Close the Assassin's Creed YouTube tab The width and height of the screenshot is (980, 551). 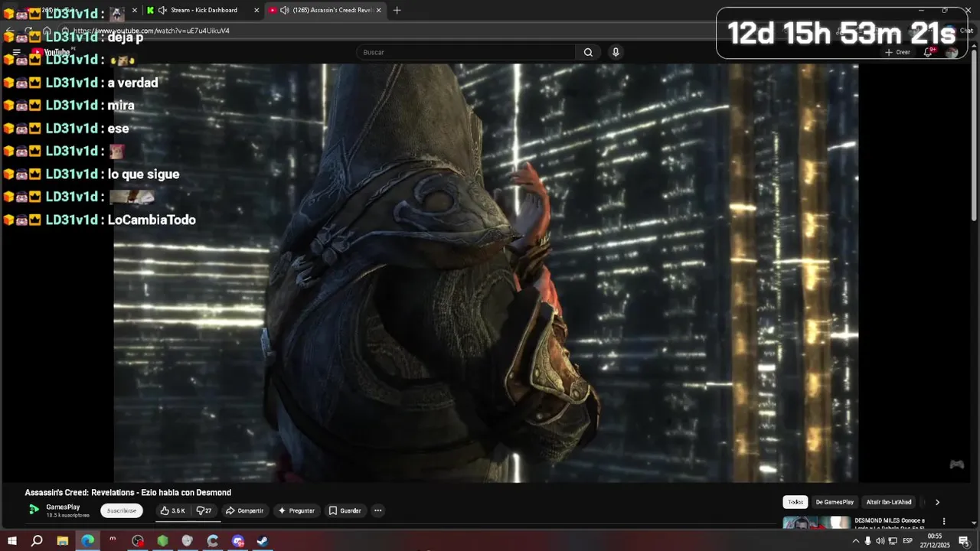coord(378,10)
